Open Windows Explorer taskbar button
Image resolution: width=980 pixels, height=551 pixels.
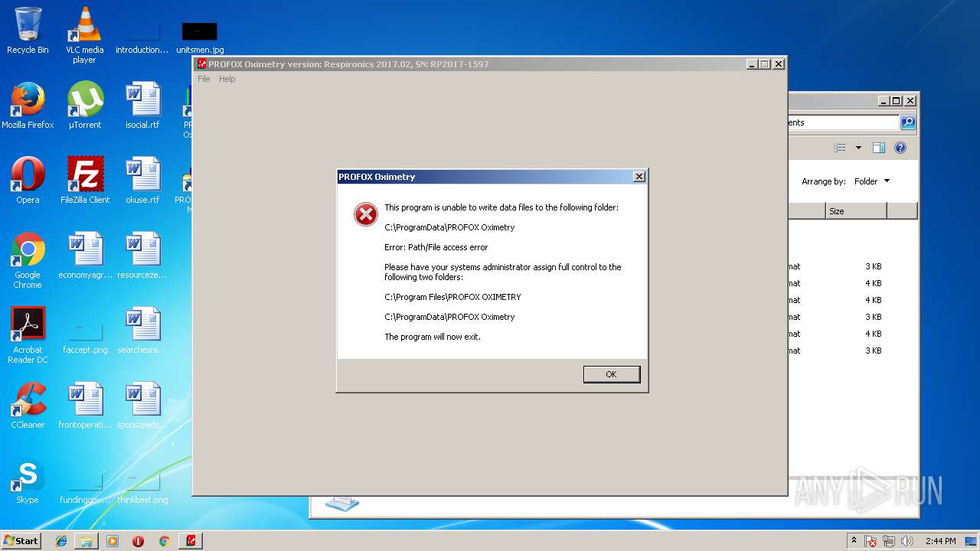click(x=87, y=541)
